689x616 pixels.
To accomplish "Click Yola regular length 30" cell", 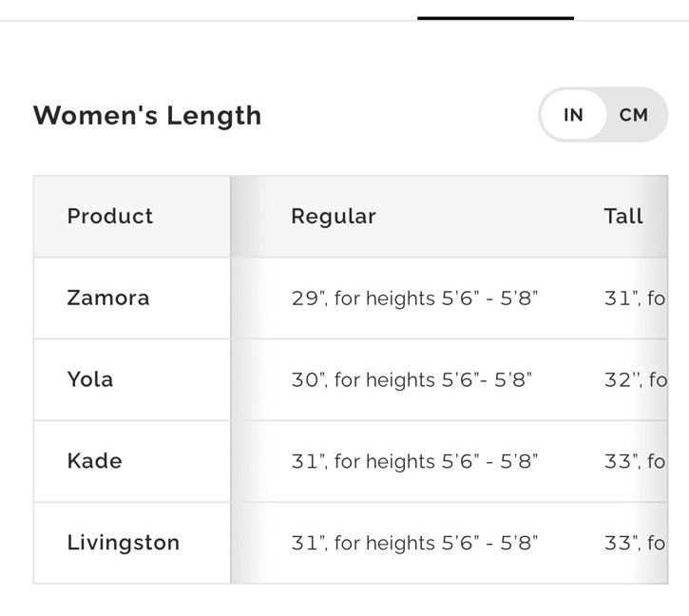I will pos(411,379).
